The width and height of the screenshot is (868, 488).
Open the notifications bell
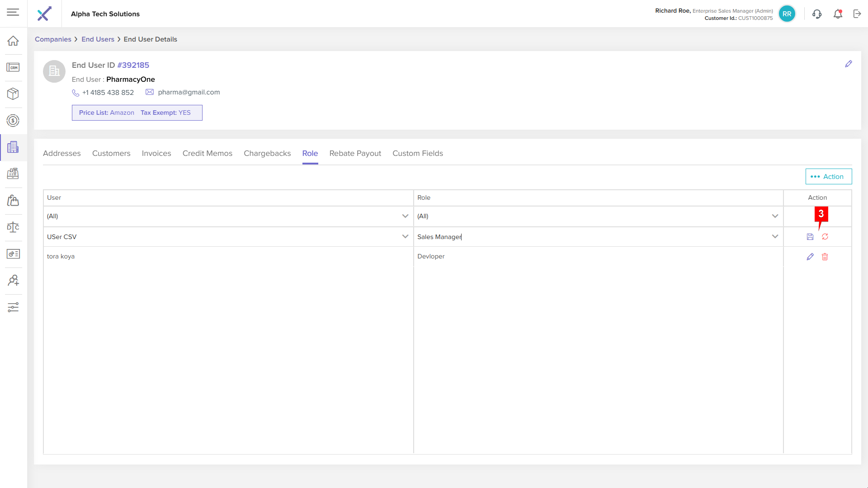click(838, 14)
